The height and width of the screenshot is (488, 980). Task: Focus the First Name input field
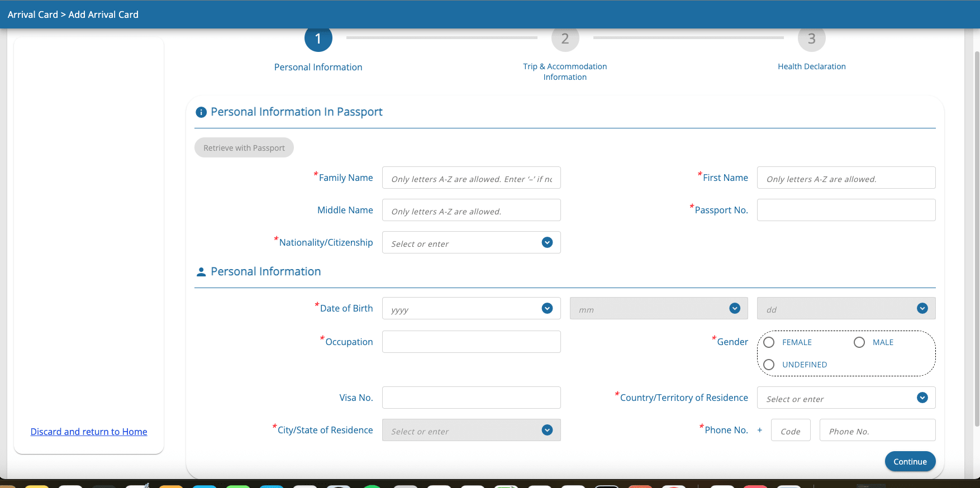click(x=846, y=178)
